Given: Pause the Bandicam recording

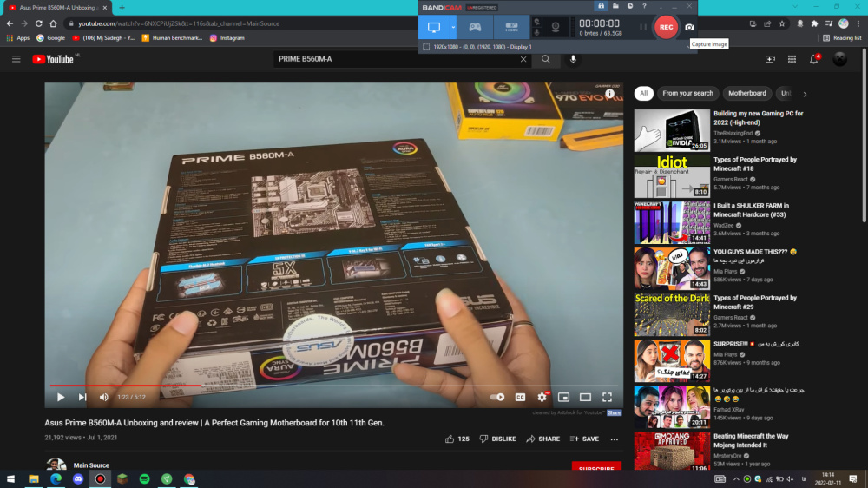Looking at the screenshot, I should pyautogui.click(x=642, y=27).
